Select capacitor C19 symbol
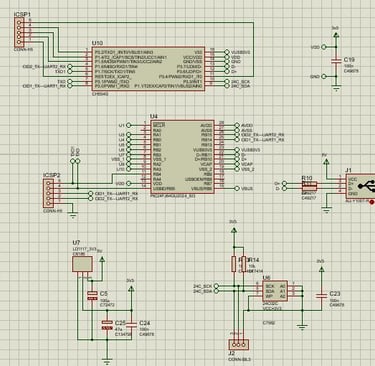This screenshot has width=375, height=366. [336, 61]
